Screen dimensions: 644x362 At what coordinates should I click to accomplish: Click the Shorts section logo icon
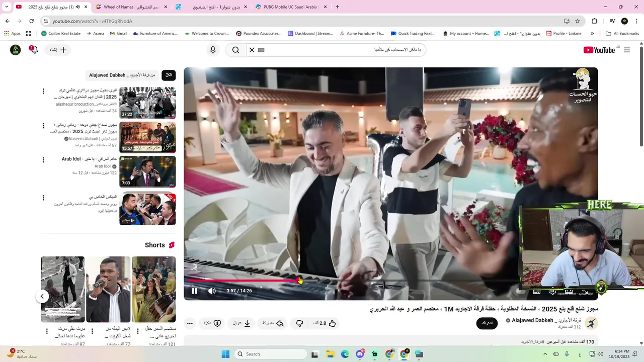172,245
